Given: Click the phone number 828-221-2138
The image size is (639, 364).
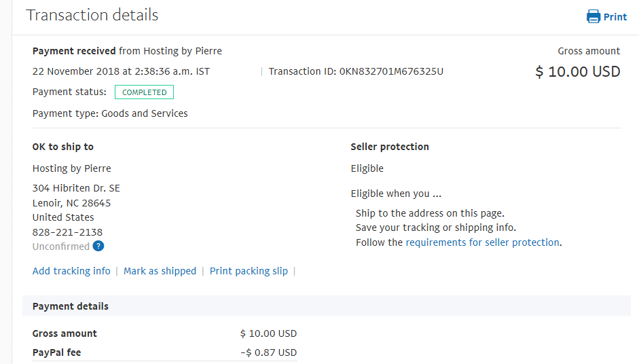Looking at the screenshot, I should pyautogui.click(x=68, y=232).
